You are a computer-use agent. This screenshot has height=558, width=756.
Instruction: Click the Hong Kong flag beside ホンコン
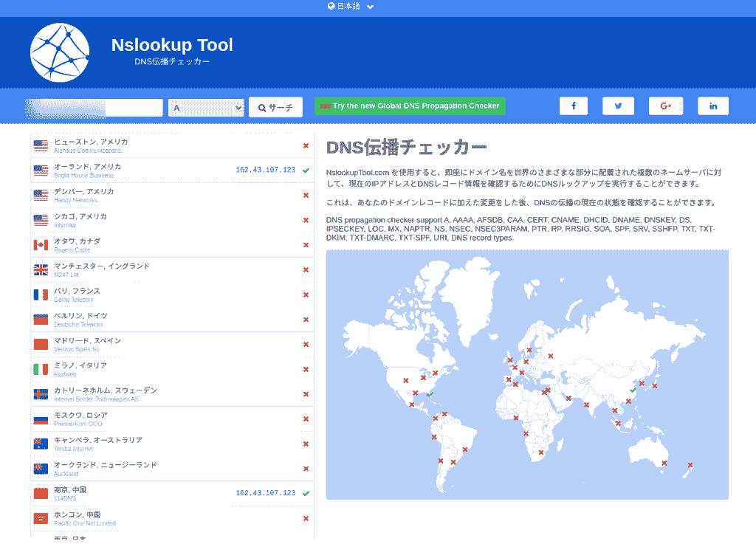point(41,518)
